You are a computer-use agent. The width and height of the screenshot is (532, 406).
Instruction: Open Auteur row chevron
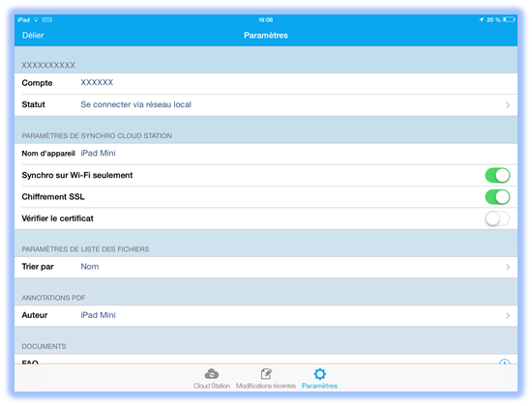508,316
